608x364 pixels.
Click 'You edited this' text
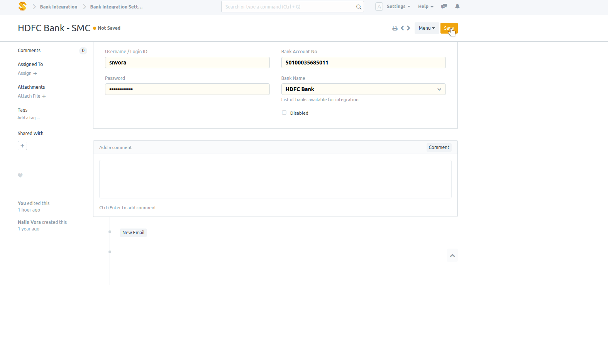click(x=34, y=203)
